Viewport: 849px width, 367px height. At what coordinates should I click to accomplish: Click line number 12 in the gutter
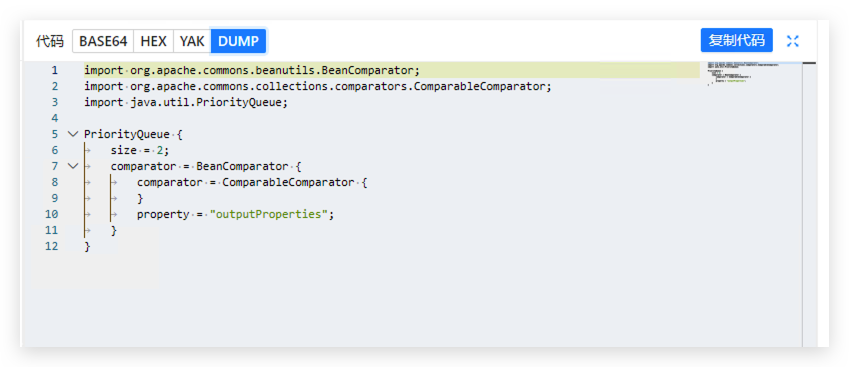pyautogui.click(x=51, y=247)
